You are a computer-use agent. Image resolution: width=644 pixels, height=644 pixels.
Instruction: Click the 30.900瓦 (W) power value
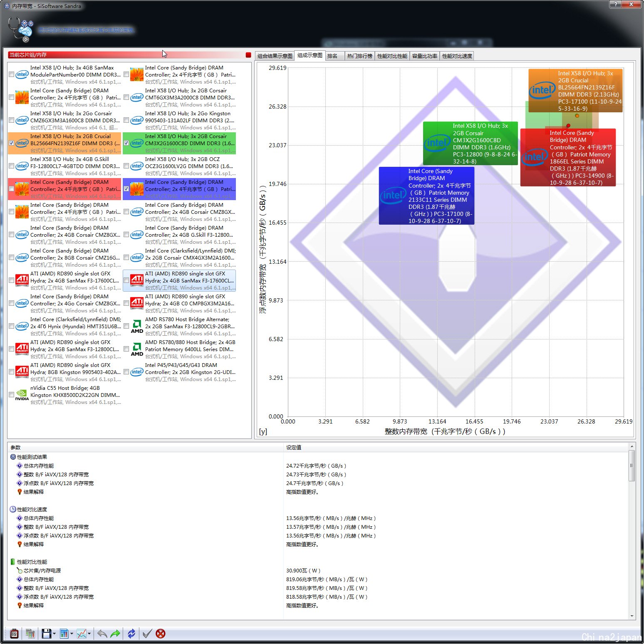(x=303, y=571)
